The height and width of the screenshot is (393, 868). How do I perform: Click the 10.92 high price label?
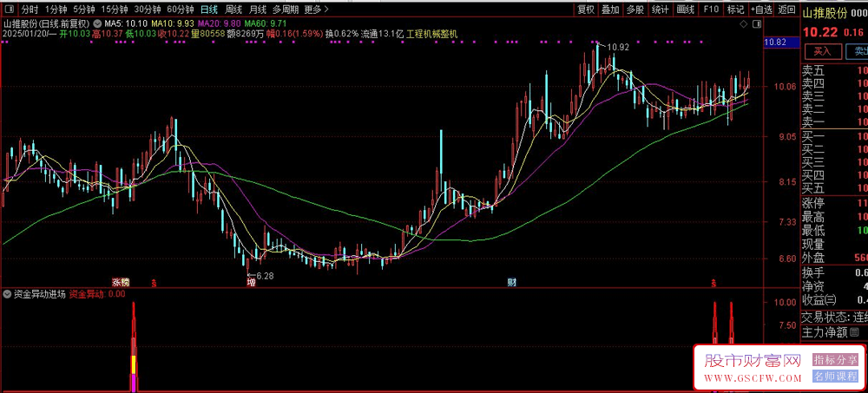(x=618, y=48)
